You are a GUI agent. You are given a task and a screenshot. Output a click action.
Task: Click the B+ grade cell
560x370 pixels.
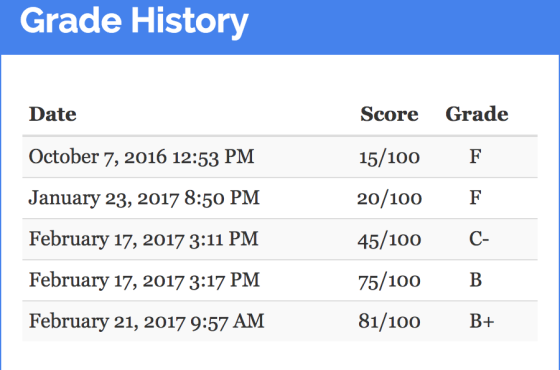coord(482,321)
